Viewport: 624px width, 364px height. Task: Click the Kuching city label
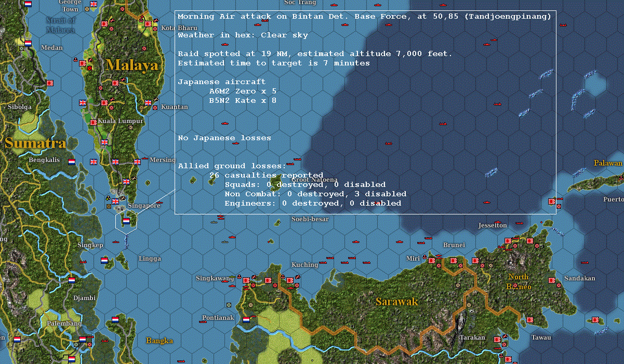(x=304, y=265)
